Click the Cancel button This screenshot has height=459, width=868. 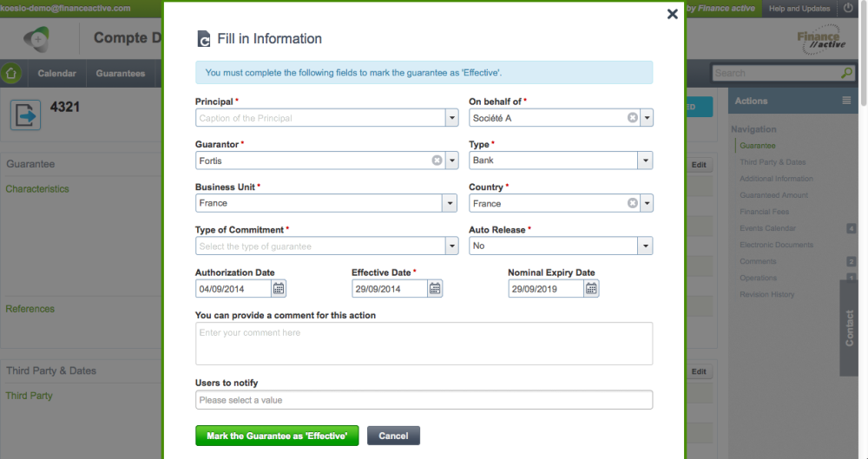click(393, 436)
